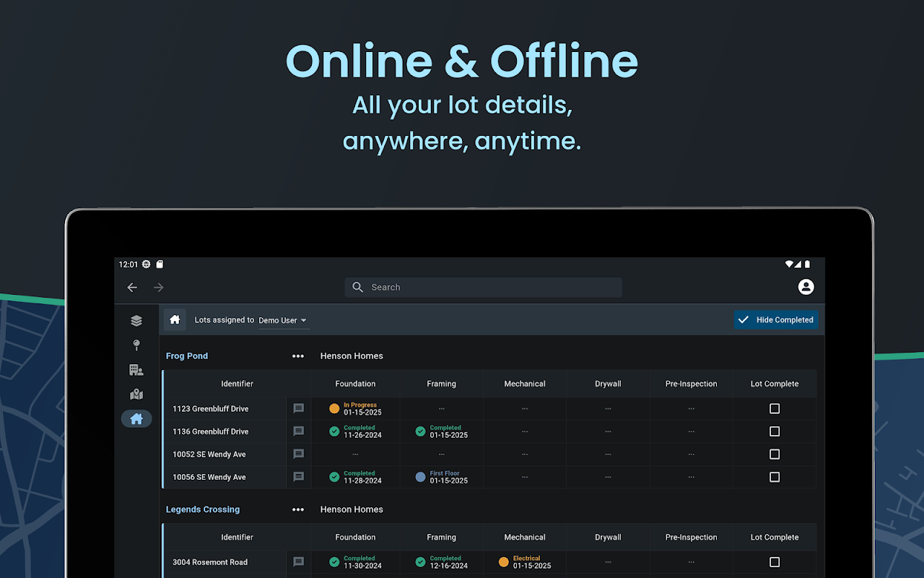This screenshot has width=924, height=578.
Task: Click Henson Homes beside Legends Crossing
Action: pos(352,509)
